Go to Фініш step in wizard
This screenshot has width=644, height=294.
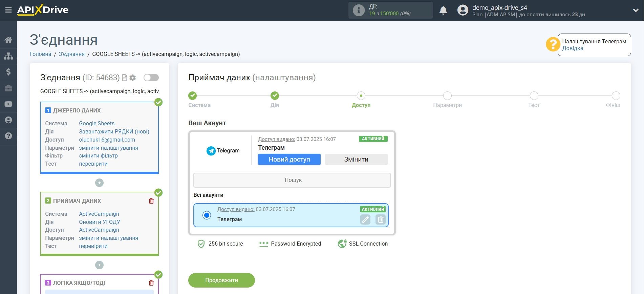click(616, 96)
